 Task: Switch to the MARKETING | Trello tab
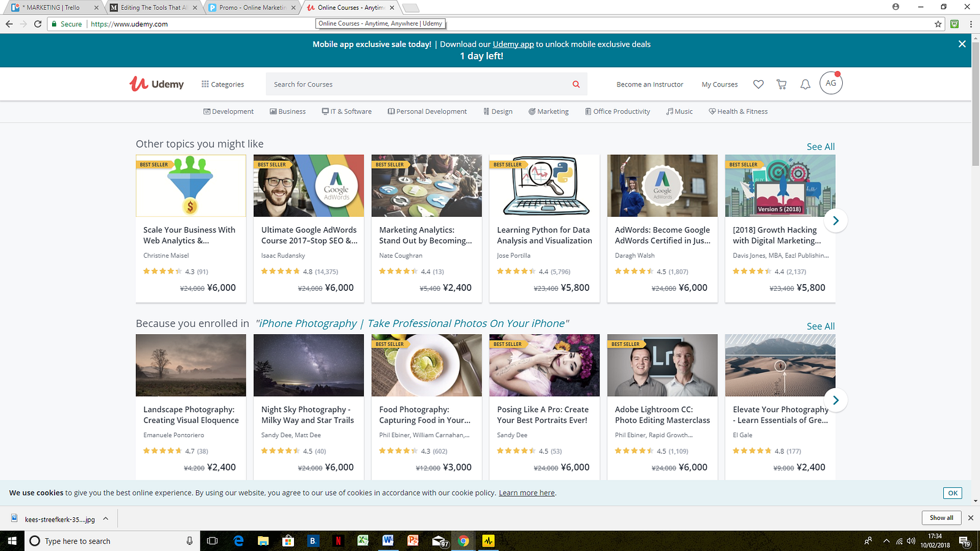pos(54,7)
